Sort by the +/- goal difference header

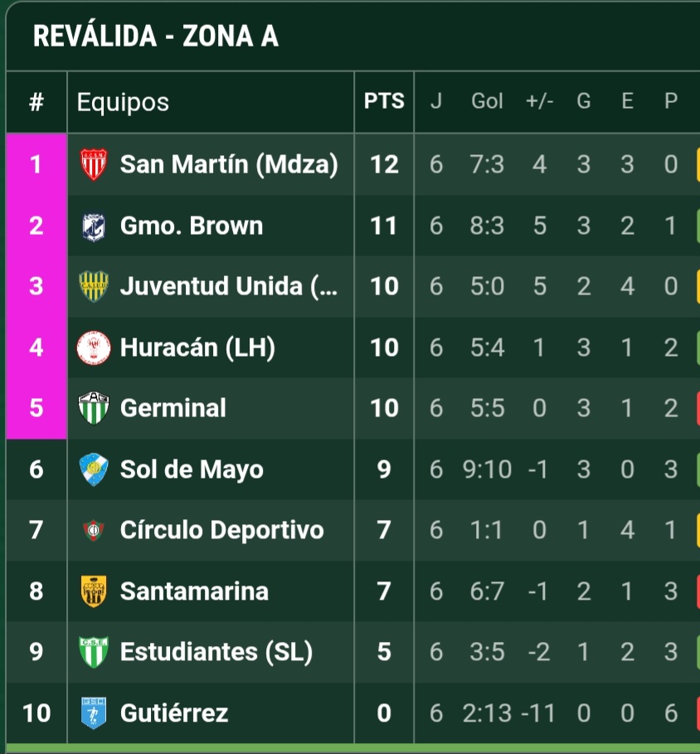pyautogui.click(x=539, y=101)
